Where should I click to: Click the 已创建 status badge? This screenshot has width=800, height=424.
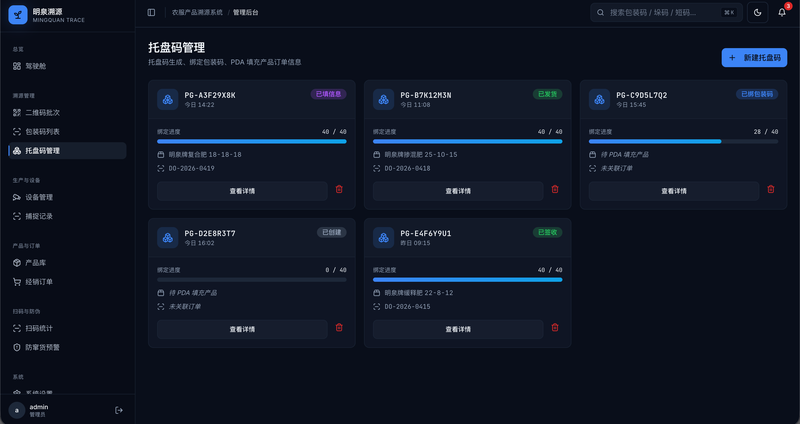pyautogui.click(x=332, y=232)
